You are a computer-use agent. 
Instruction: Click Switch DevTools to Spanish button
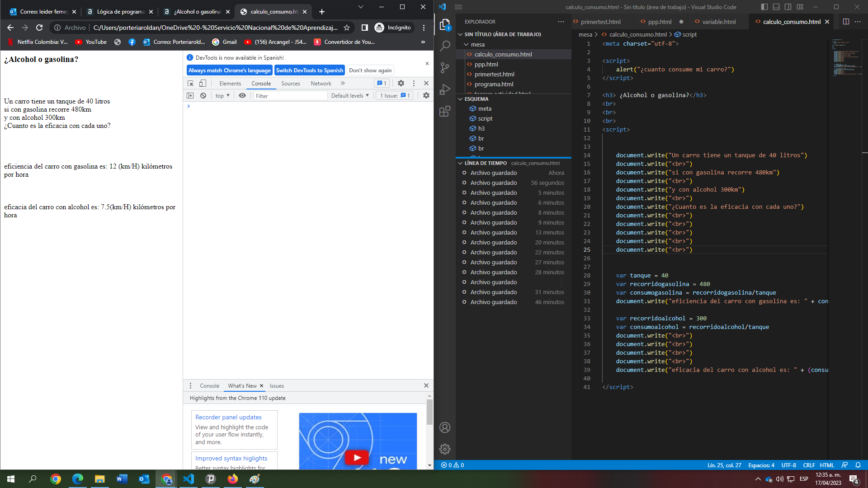pos(309,70)
